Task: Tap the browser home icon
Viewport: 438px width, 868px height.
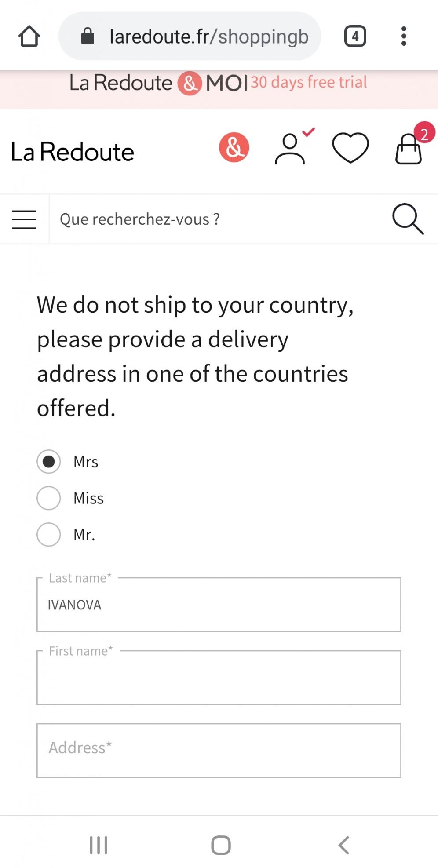Action: pyautogui.click(x=29, y=36)
